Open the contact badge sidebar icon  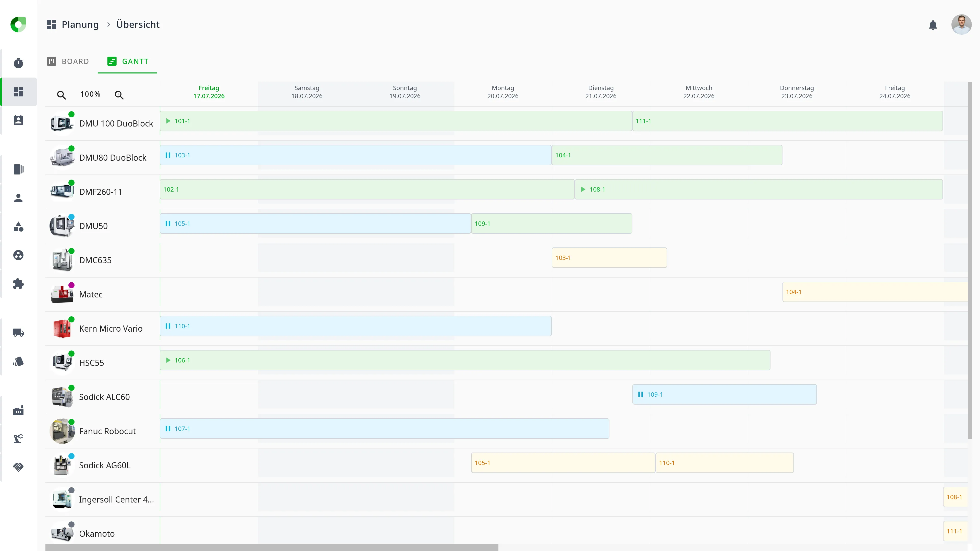[18, 120]
